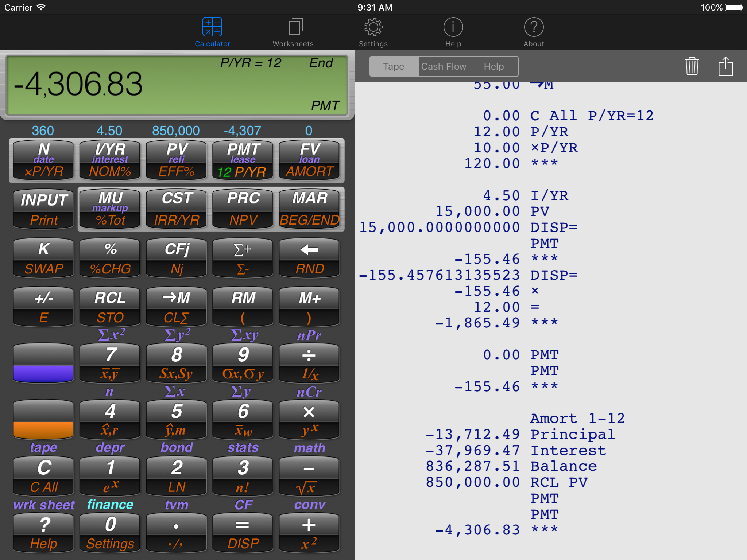Switch to the Cash Flow segment
Viewport: 747px width, 560px height.
[x=444, y=66]
